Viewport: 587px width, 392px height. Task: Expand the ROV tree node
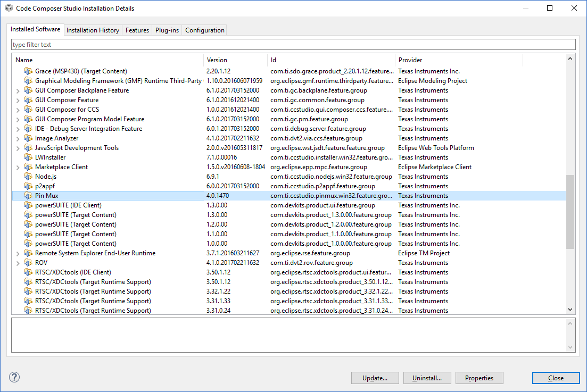pos(18,263)
